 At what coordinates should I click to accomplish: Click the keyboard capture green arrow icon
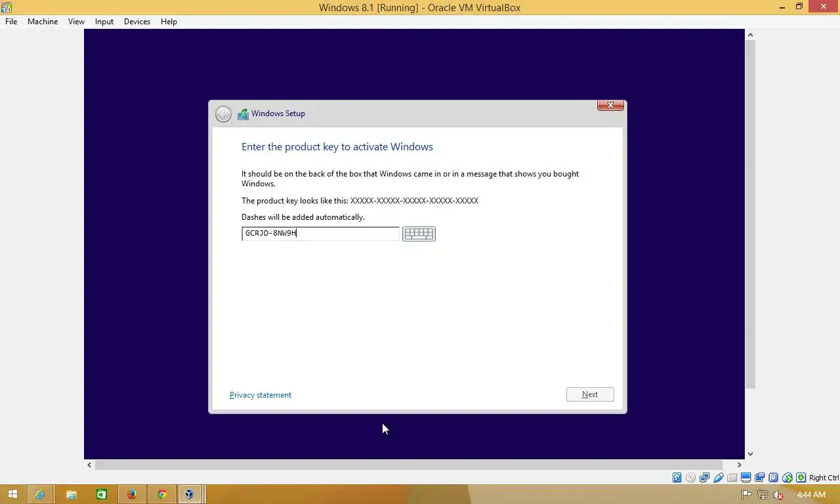coord(801,478)
